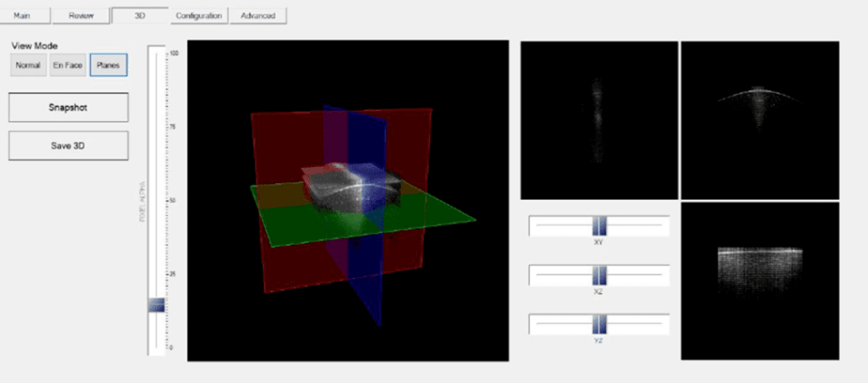Go to the Advanced tab

click(x=258, y=15)
